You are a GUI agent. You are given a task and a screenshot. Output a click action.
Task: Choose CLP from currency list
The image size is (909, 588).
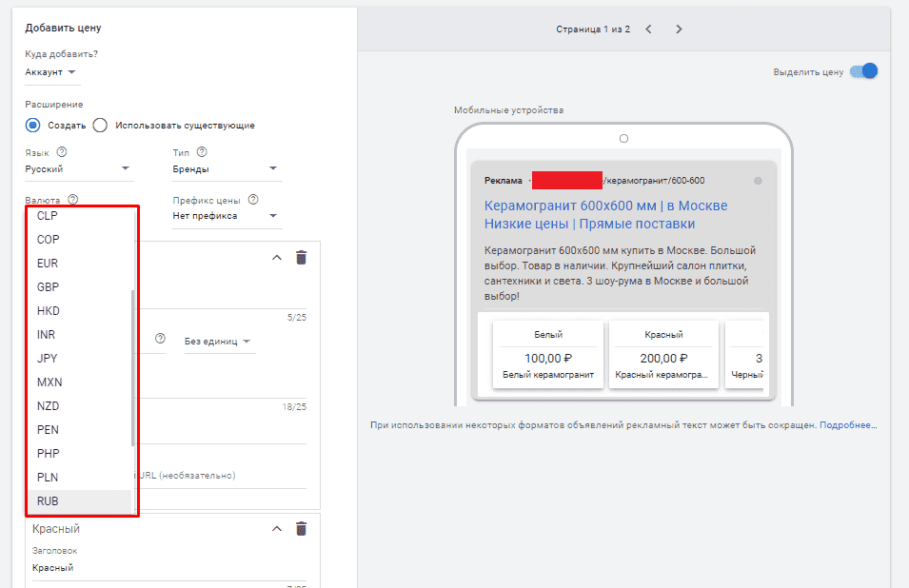pyautogui.click(x=80, y=215)
